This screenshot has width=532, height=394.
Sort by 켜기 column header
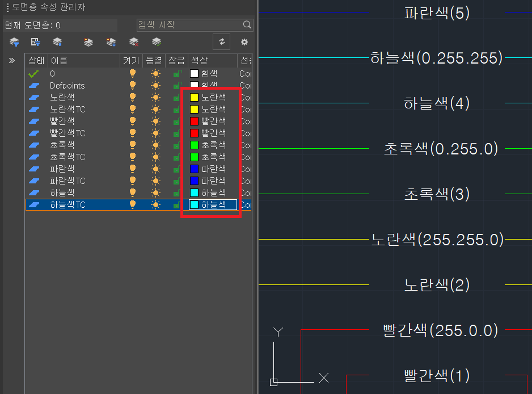coord(132,60)
